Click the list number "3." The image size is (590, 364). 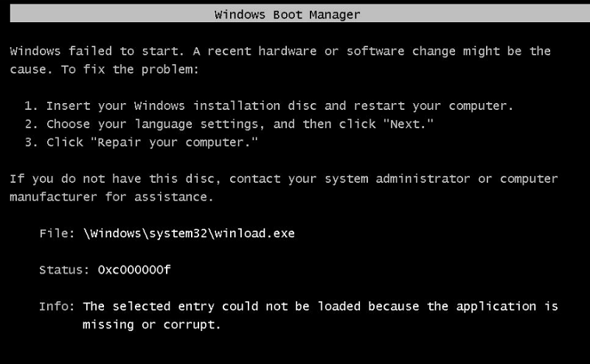[32, 141]
